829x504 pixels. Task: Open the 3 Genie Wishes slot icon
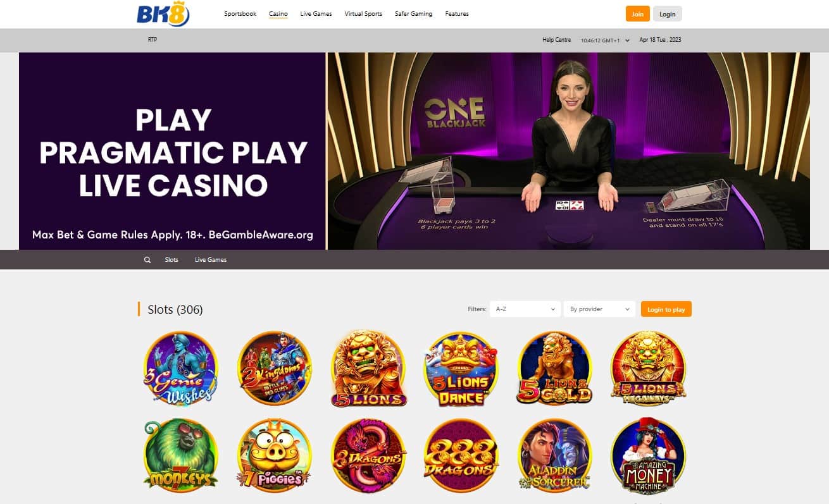181,368
